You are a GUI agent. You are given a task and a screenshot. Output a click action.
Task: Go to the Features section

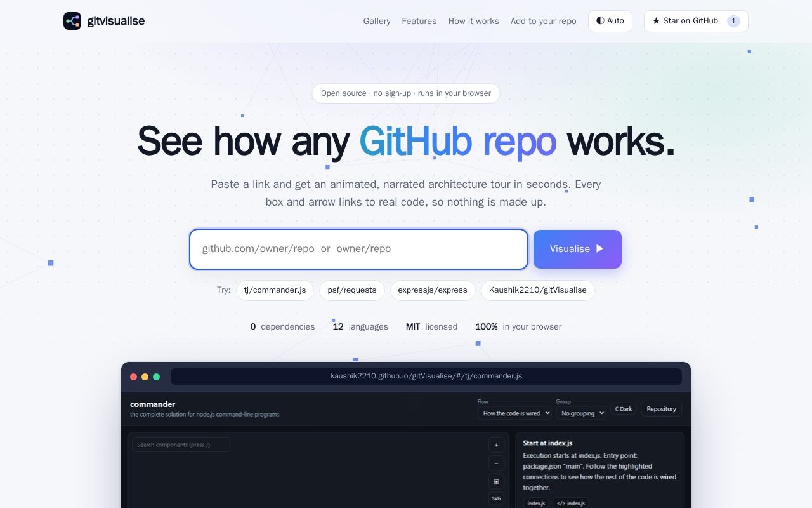(x=419, y=21)
